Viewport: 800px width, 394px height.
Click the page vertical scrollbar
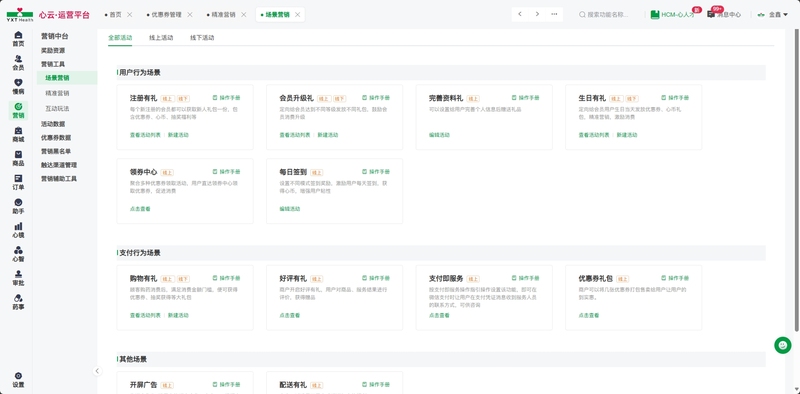tap(797, 180)
